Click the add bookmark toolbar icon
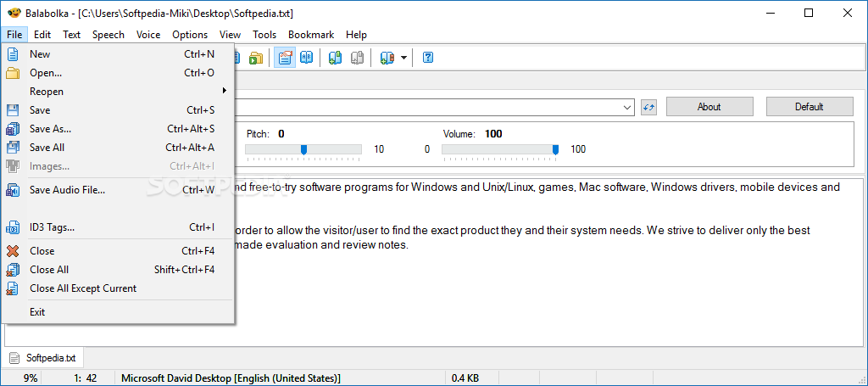Viewport: 868px width, 386px height. pyautogui.click(x=336, y=58)
